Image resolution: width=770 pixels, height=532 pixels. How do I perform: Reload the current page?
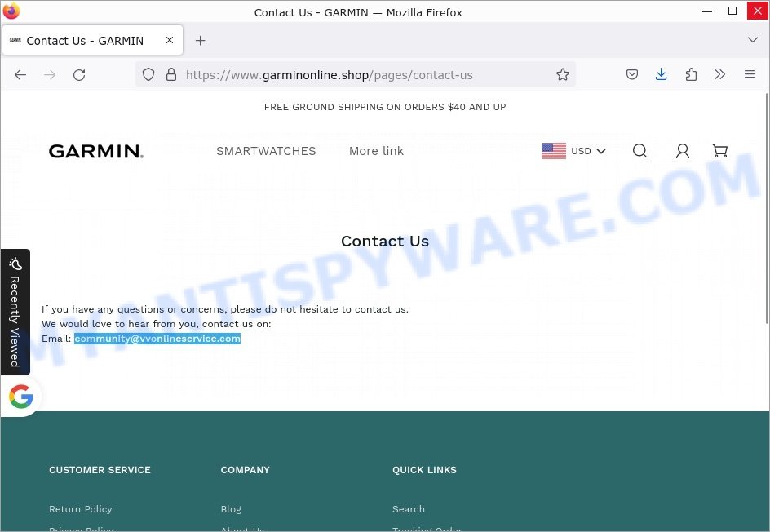pos(79,75)
